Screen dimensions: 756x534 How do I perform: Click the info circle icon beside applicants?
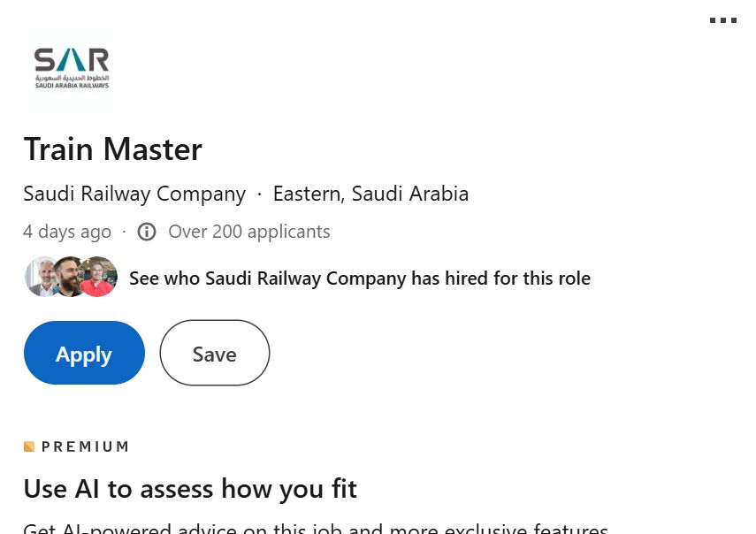coord(147,232)
